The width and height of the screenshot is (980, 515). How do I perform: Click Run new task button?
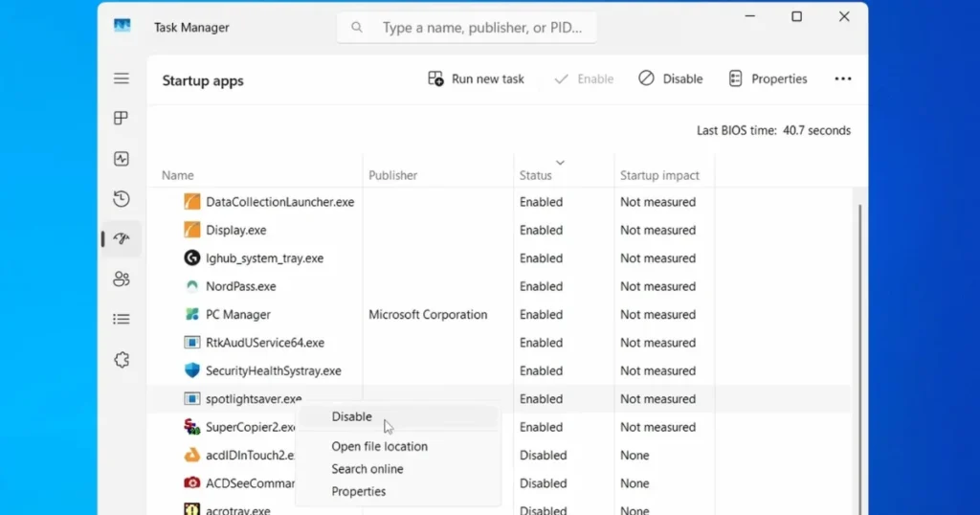(x=477, y=78)
